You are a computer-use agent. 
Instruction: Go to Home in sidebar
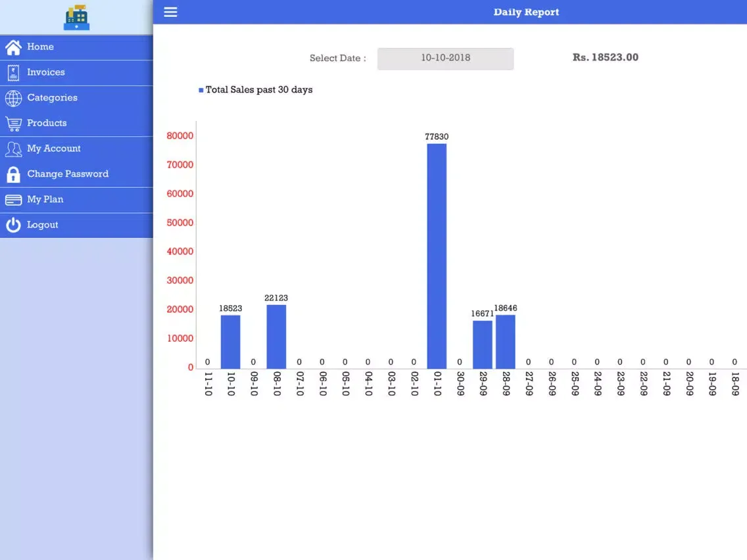coord(76,47)
